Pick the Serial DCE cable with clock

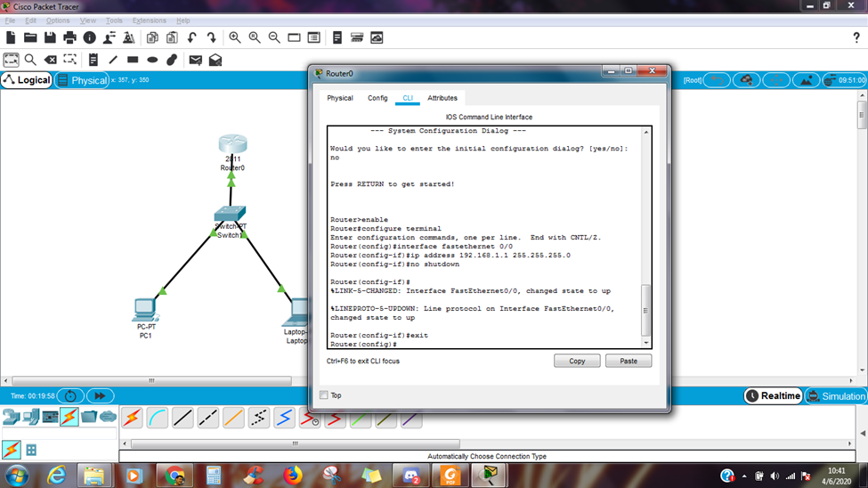[x=310, y=419]
